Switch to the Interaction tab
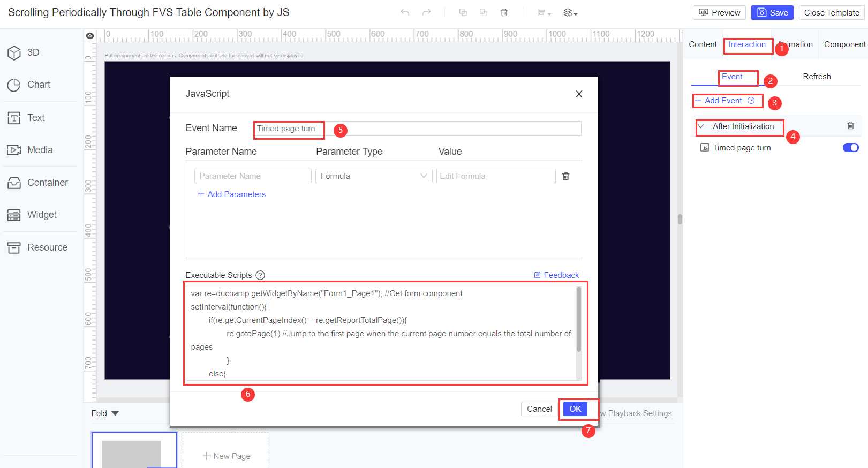 (747, 44)
